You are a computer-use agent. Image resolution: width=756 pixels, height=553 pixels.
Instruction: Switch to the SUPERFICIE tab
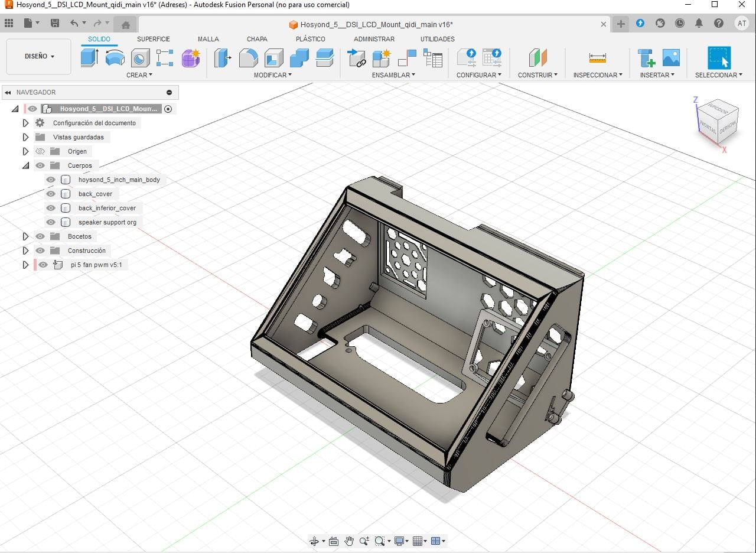(154, 39)
